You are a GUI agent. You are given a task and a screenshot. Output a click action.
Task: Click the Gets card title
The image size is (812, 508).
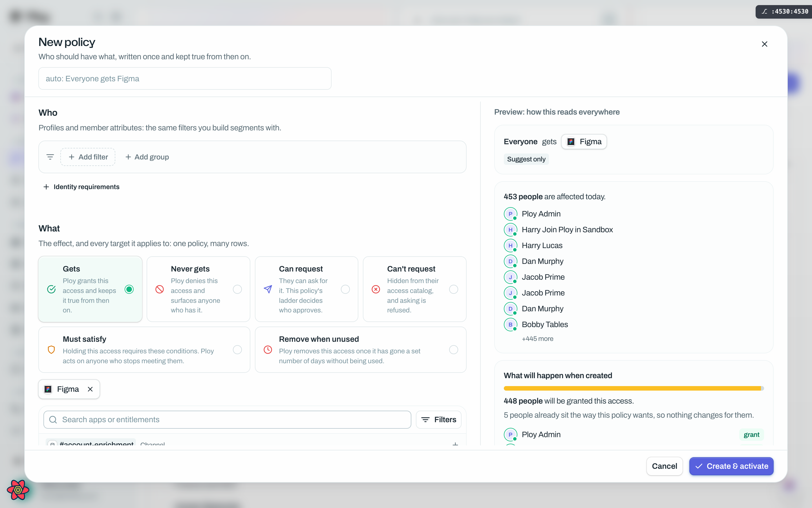click(71, 269)
